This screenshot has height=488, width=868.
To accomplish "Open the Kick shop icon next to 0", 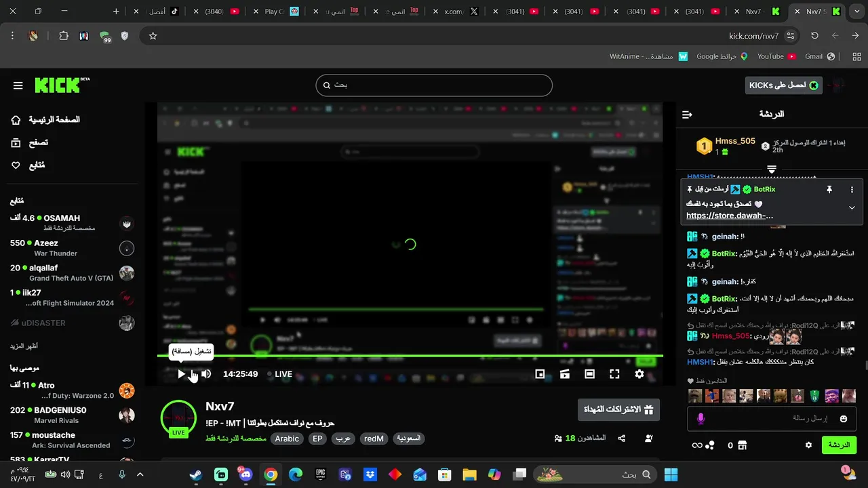I will click(x=743, y=445).
